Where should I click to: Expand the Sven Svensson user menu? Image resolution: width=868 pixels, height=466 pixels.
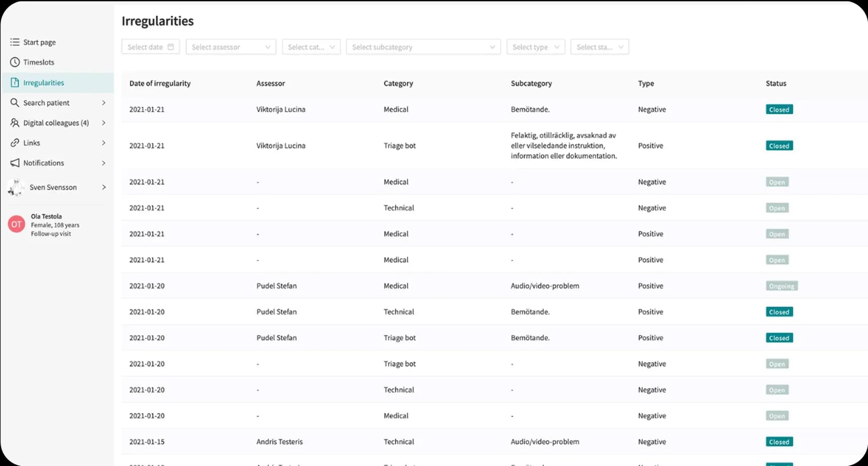[x=104, y=187]
